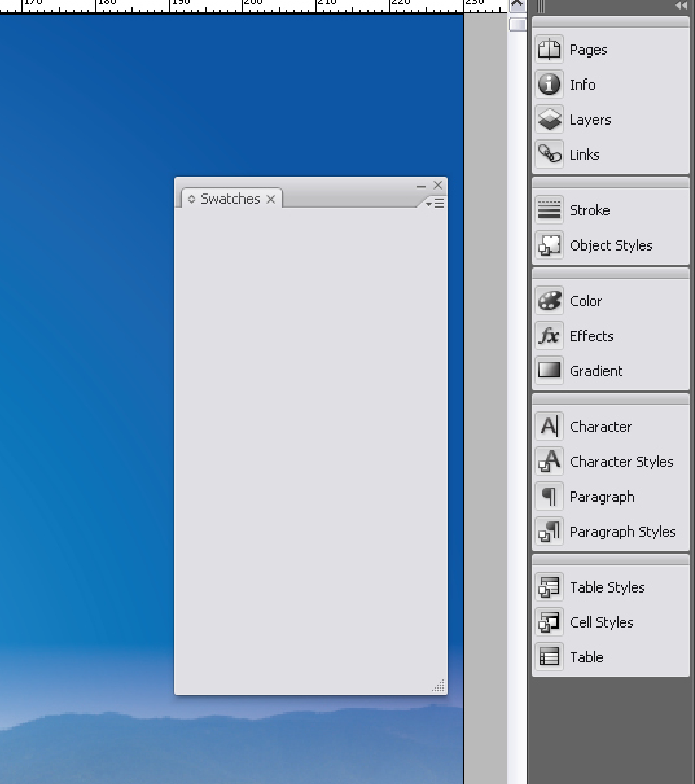Click the Paragraph panel label

[602, 497]
